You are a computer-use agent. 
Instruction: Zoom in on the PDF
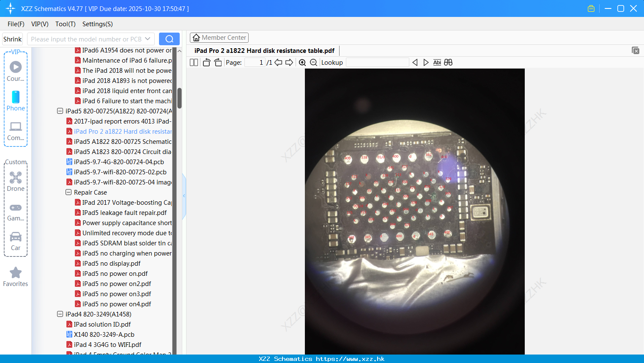tap(302, 62)
